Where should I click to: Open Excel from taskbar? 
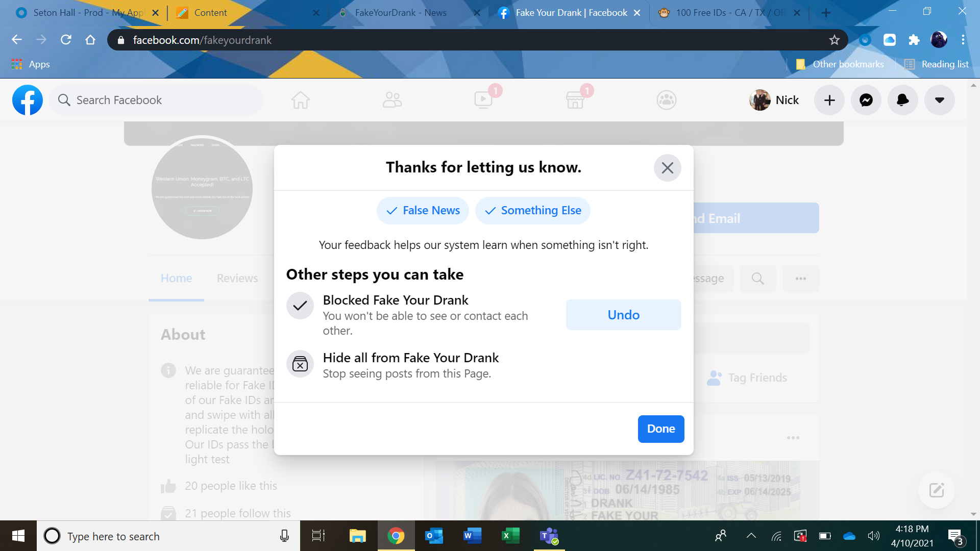click(x=510, y=536)
